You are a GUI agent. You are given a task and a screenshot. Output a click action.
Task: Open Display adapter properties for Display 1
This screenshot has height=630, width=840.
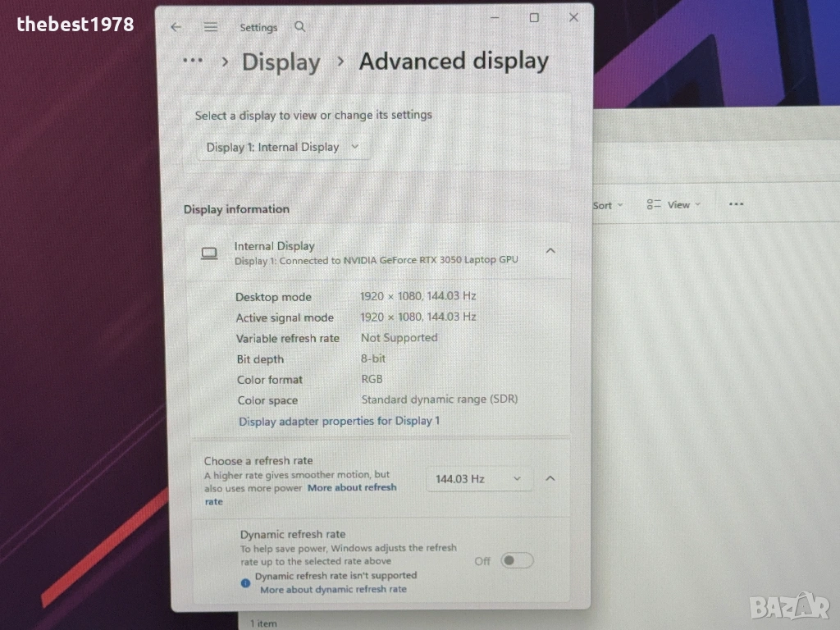[339, 421]
